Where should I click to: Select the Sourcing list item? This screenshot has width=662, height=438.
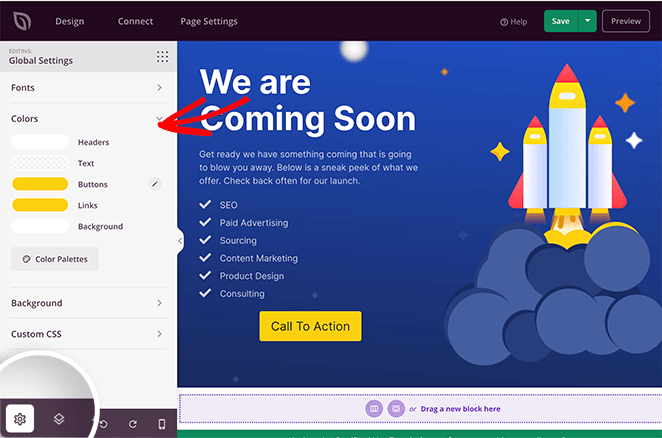[x=228, y=240]
